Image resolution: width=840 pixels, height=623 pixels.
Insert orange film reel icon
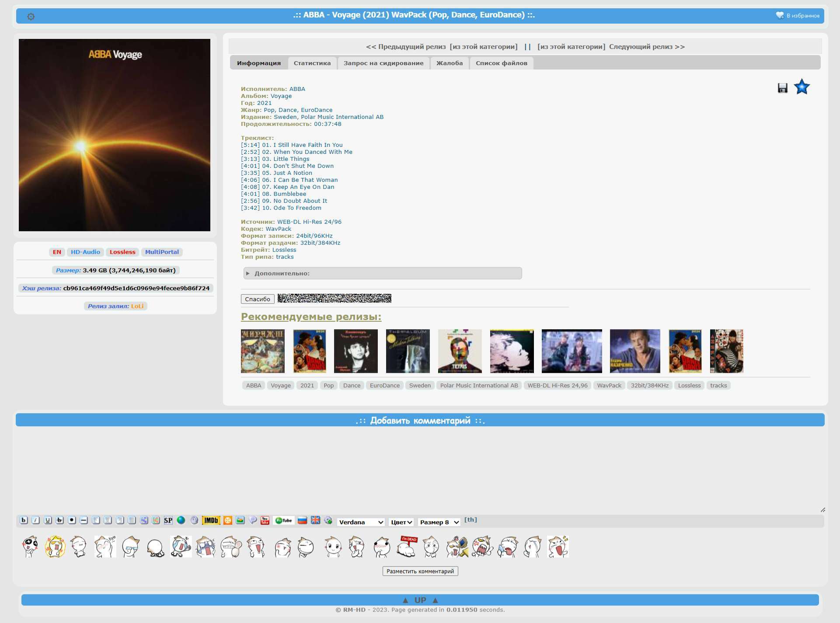pyautogui.click(x=228, y=520)
